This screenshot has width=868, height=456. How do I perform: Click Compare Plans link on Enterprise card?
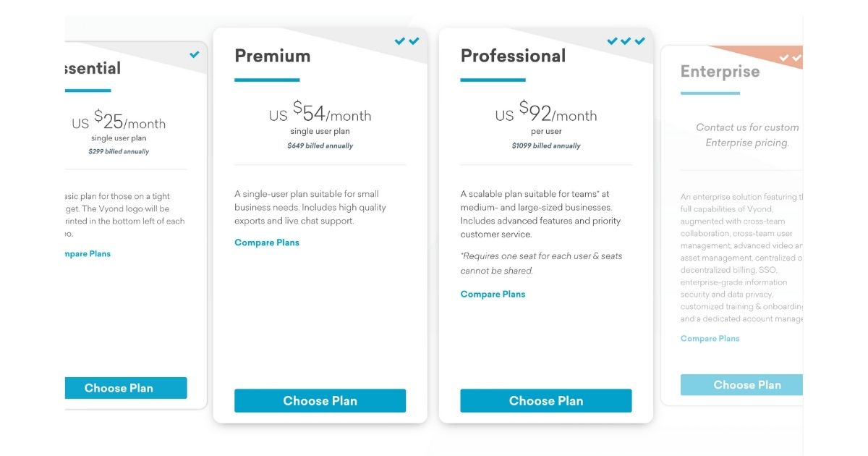[x=710, y=339]
